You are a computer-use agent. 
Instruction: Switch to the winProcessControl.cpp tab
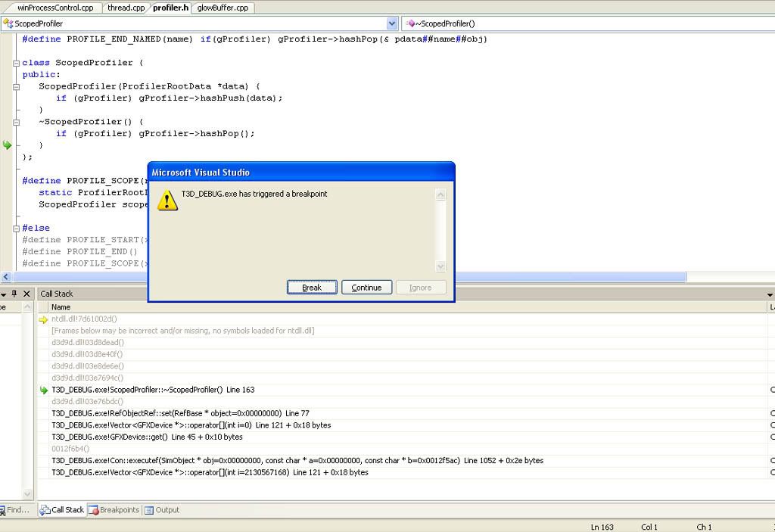55,8
